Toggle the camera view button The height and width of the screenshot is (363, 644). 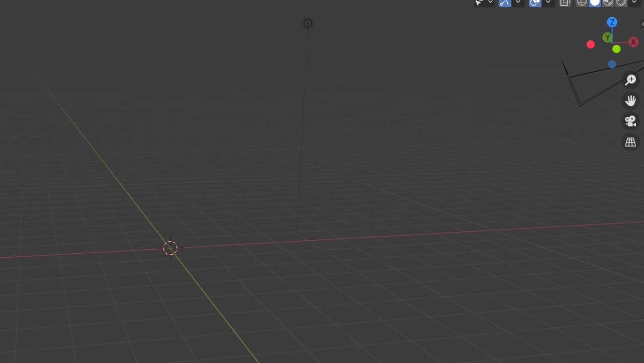(x=630, y=121)
